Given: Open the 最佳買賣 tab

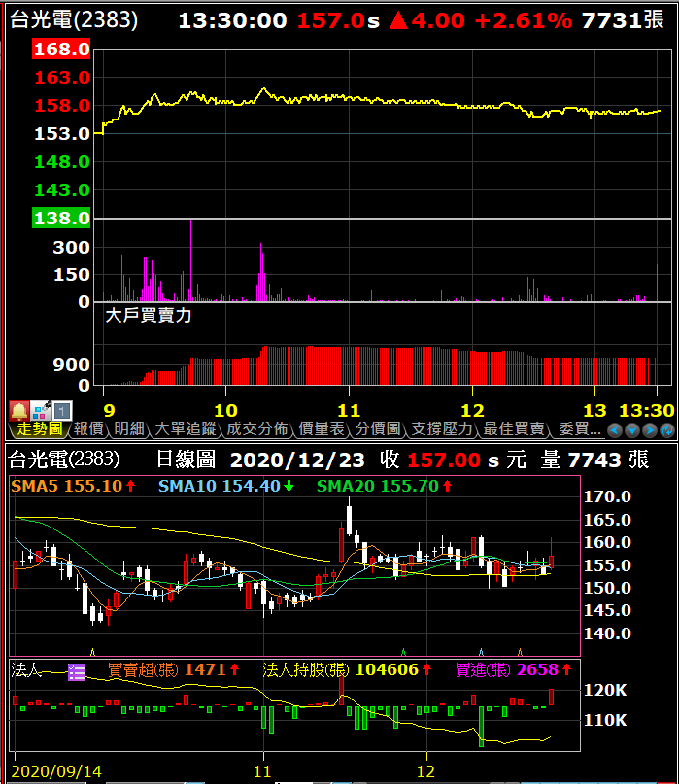Looking at the screenshot, I should pyautogui.click(x=513, y=428).
